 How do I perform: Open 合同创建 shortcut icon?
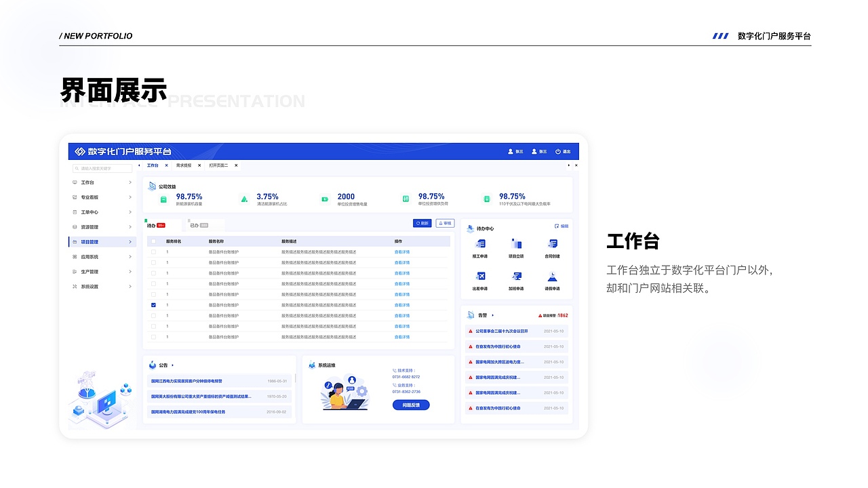coord(553,244)
